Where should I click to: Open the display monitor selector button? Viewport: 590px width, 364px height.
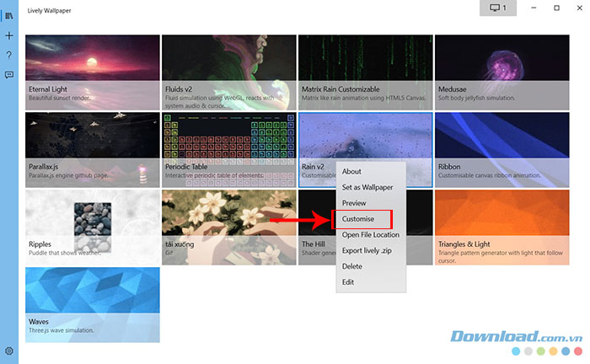(x=498, y=8)
